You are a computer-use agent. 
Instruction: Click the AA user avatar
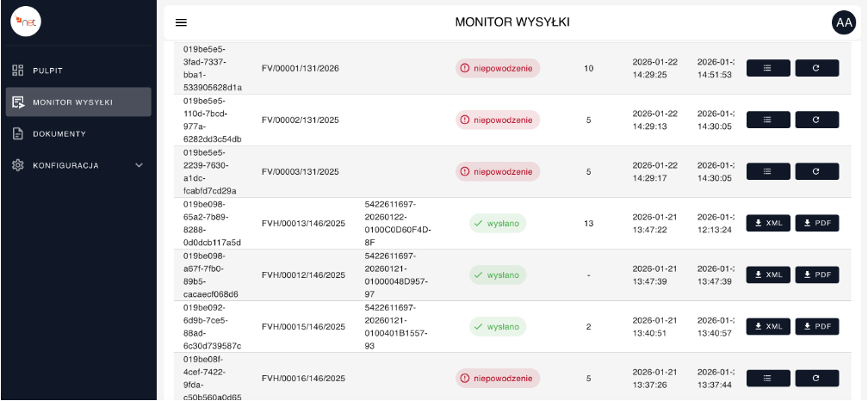(x=844, y=23)
